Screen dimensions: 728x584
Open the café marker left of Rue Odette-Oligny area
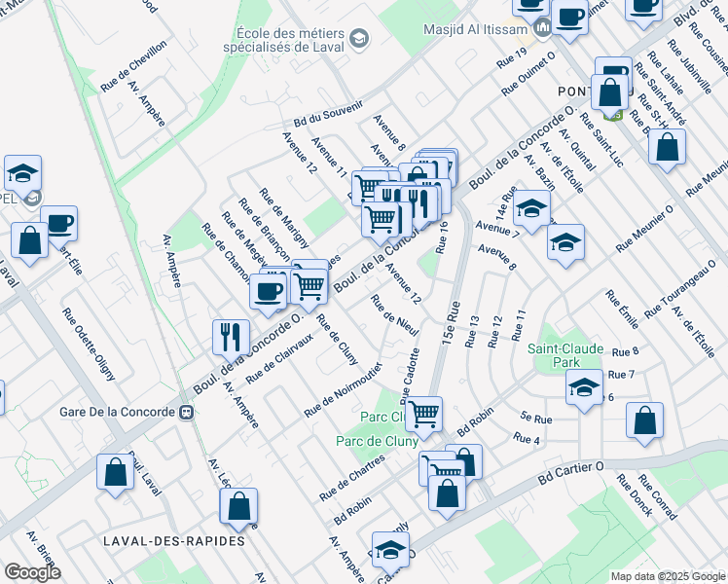59,224
